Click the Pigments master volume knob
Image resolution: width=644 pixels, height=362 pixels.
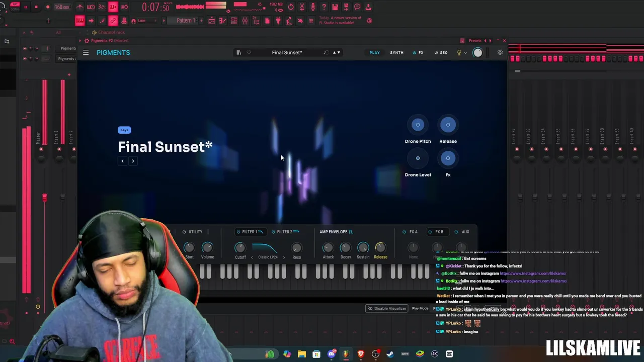[477, 52]
